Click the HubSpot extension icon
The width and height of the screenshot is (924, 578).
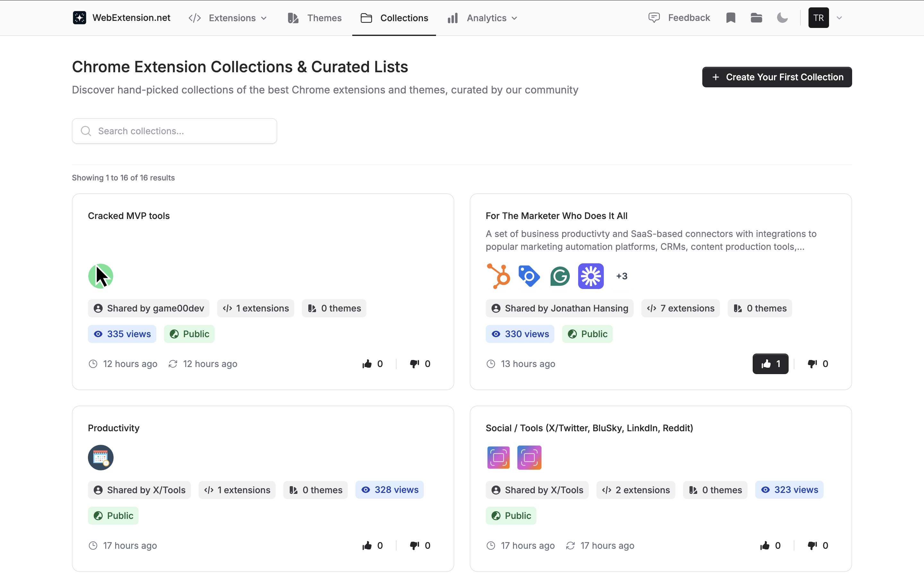[x=498, y=276]
